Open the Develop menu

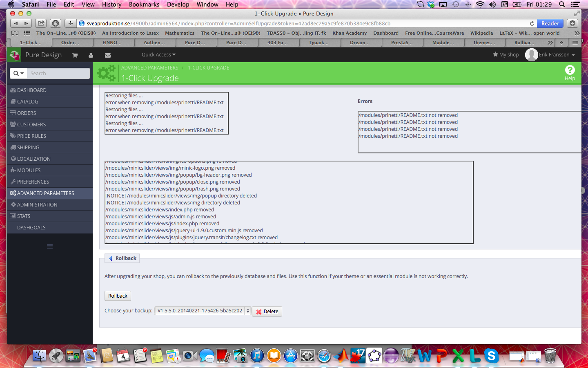pyautogui.click(x=178, y=4)
